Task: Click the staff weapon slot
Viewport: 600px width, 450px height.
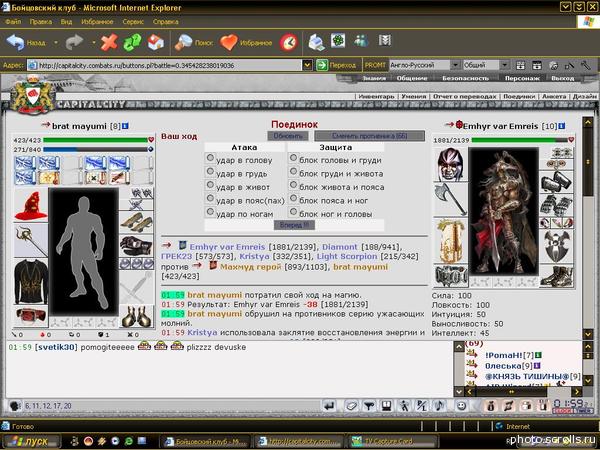Action: pyautogui.click(x=29, y=238)
